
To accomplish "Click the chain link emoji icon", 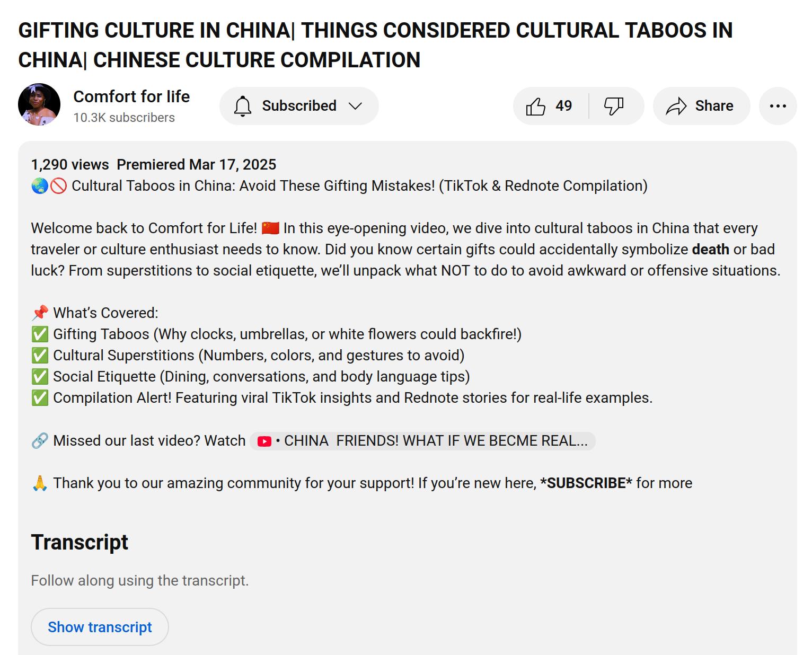I will (40, 440).
